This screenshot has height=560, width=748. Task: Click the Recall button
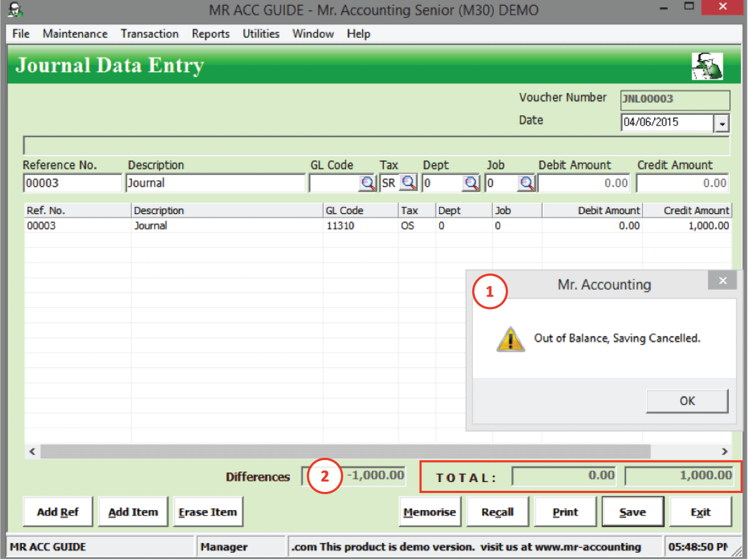point(498,512)
